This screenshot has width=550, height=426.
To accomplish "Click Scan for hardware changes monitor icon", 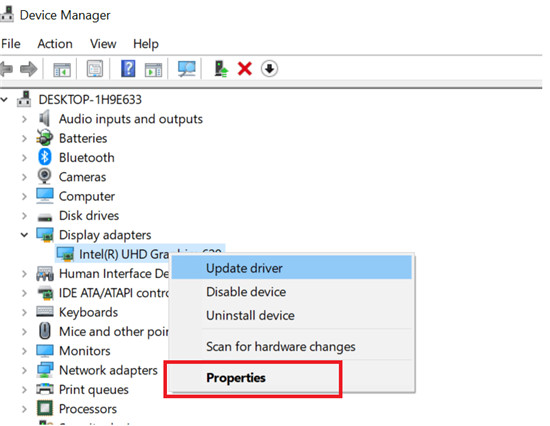I will [x=186, y=68].
